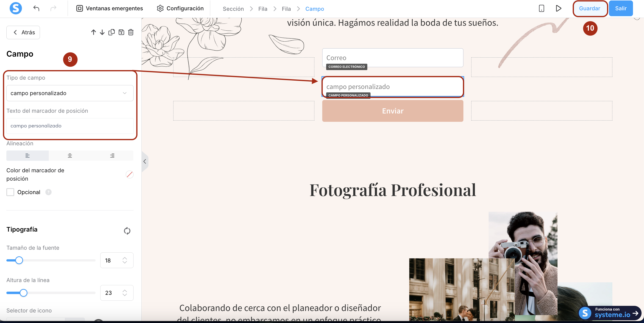Screen dimensions: 644x323
Task: Move element down with arrow icon
Action: (x=102, y=32)
